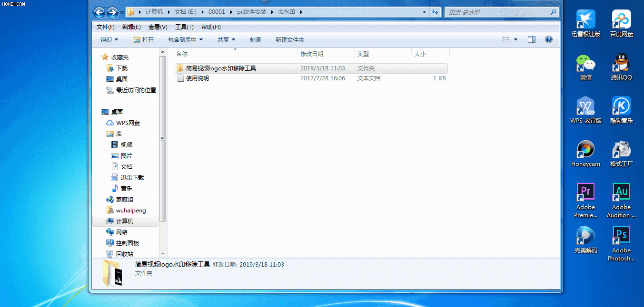Click the 格式工厂 desktop icon
Image resolution: width=644 pixels, height=307 pixels.
point(622,153)
